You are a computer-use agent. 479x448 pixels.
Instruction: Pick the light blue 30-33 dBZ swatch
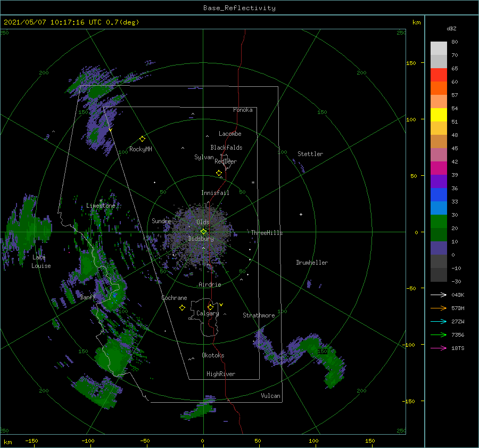pyautogui.click(x=439, y=208)
